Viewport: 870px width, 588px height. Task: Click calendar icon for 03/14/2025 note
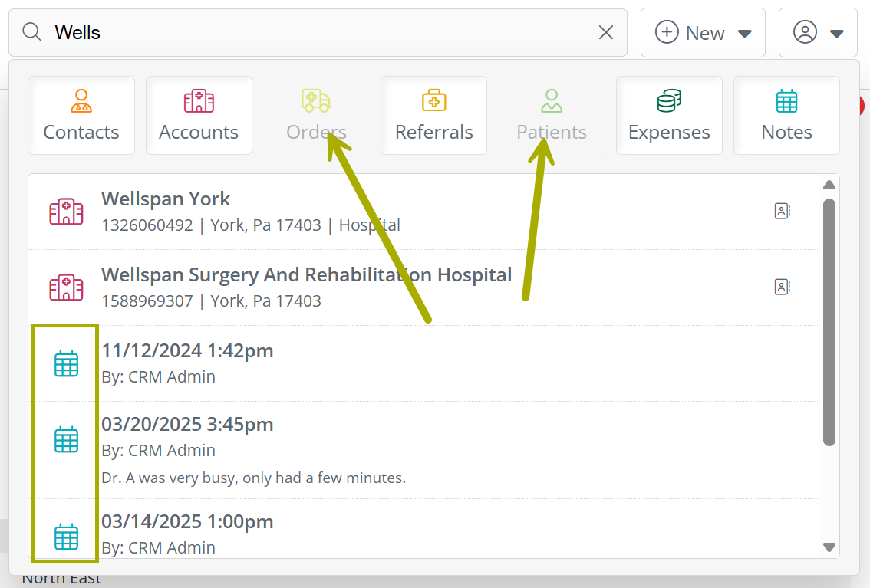point(66,537)
